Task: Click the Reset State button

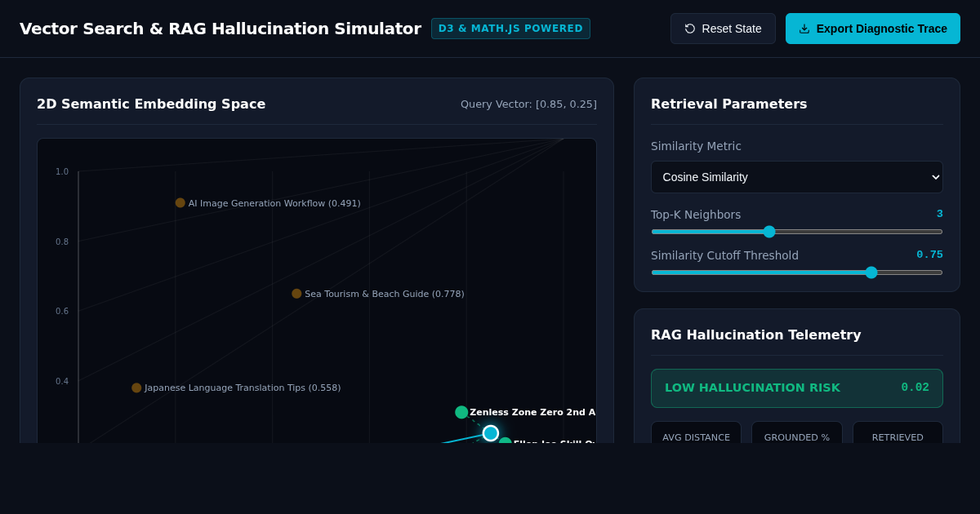Action: point(723,29)
